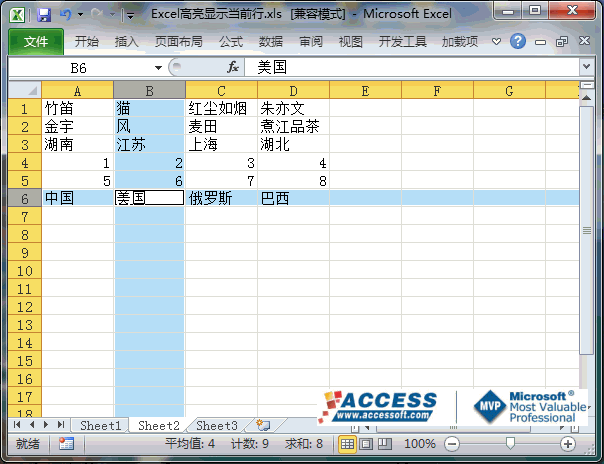Viewport: 604px width, 464px height.
Task: Open the 视图 ribbon tab
Action: click(x=350, y=41)
